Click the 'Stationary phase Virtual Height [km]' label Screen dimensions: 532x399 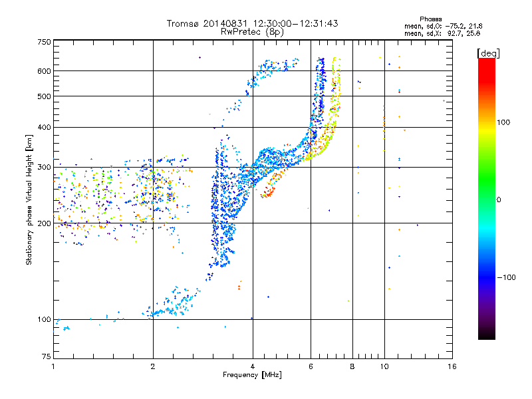tap(29, 199)
